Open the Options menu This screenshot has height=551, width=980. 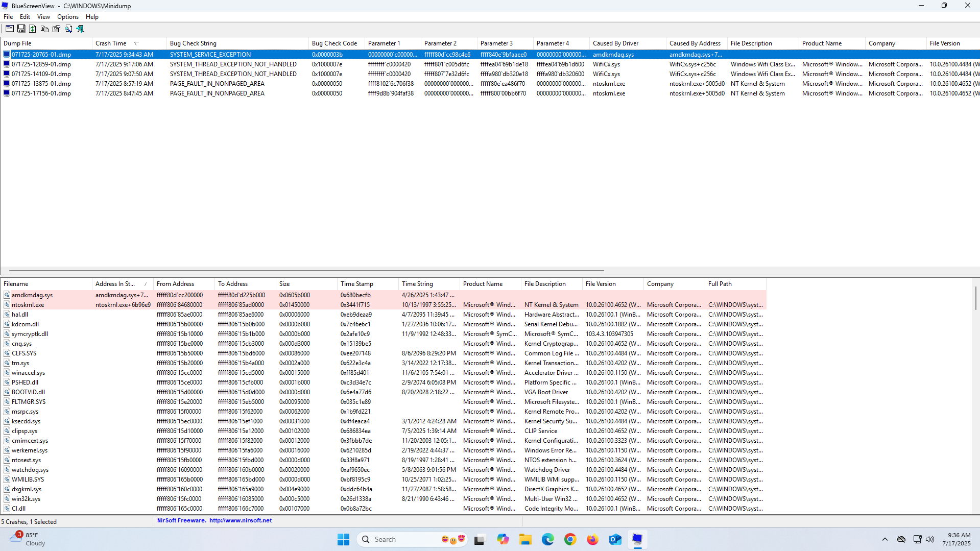tap(67, 17)
